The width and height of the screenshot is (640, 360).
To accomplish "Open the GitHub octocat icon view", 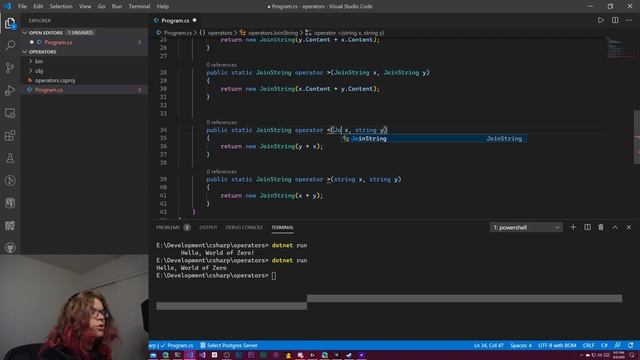I will pos(10,248).
